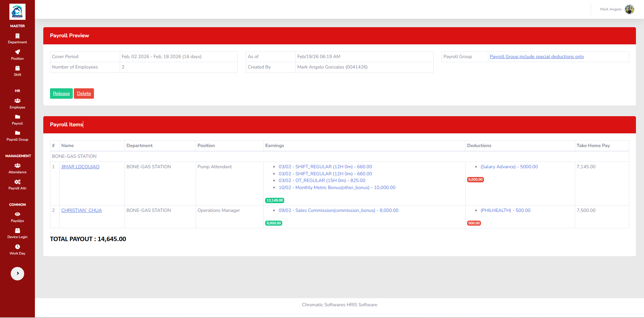
Task: Click the 8,000.00 earnings total badge
Action: pos(274,223)
